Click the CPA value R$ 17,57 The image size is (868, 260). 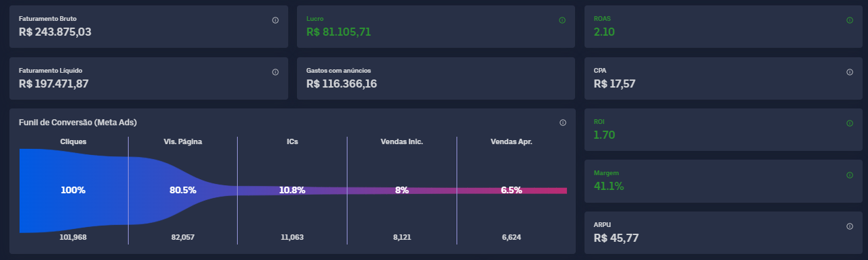[615, 84]
